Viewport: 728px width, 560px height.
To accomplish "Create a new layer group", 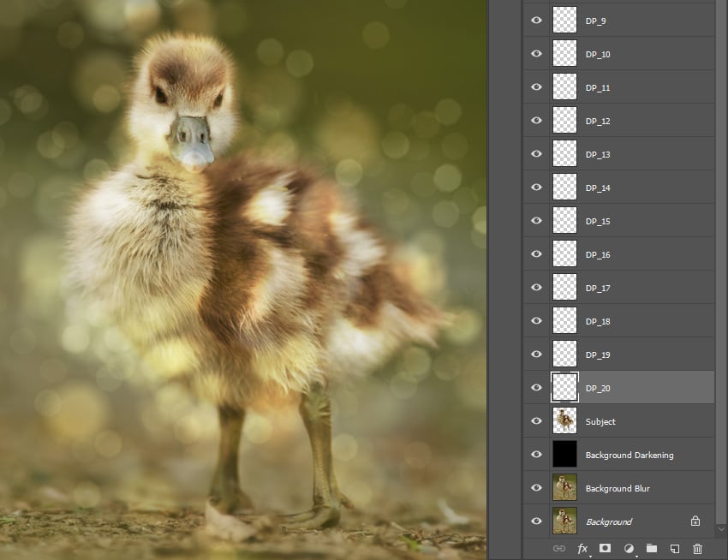I will (x=651, y=548).
